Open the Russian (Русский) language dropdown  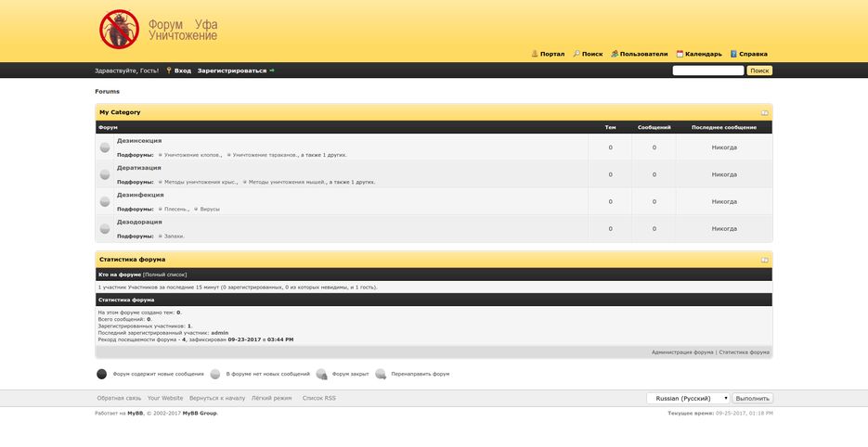coord(688,399)
